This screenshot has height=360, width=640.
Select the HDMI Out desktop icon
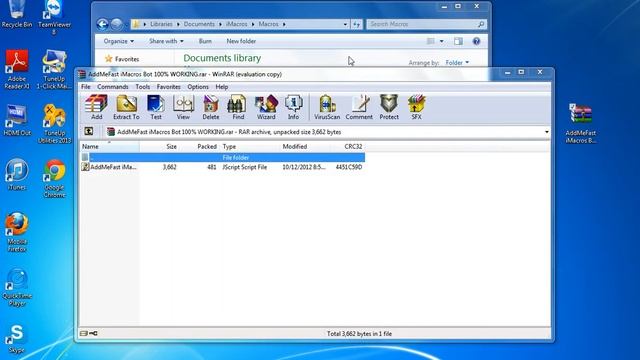click(17, 120)
